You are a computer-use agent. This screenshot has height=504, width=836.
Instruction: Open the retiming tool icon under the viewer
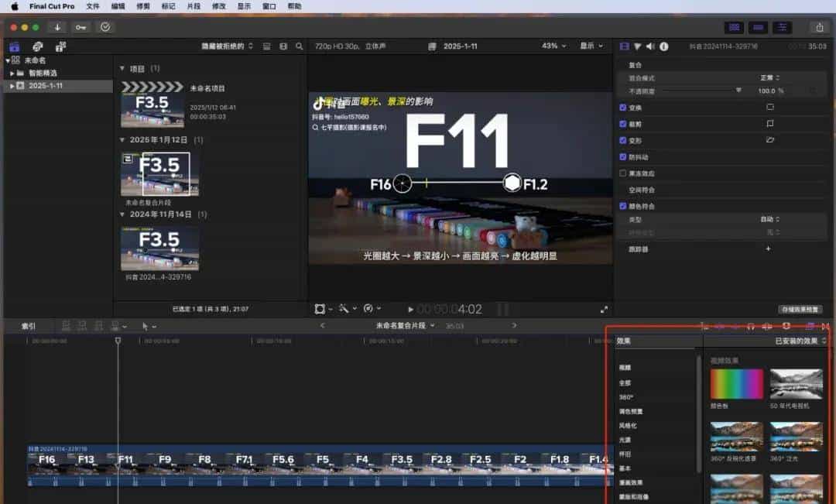(x=368, y=308)
